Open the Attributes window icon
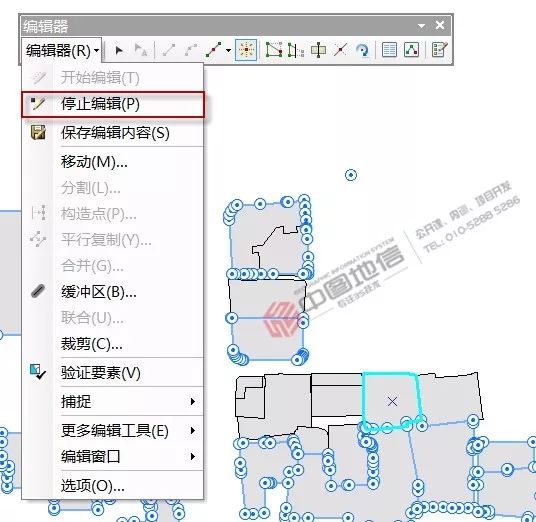Screen dimensions: 536x522 point(389,50)
